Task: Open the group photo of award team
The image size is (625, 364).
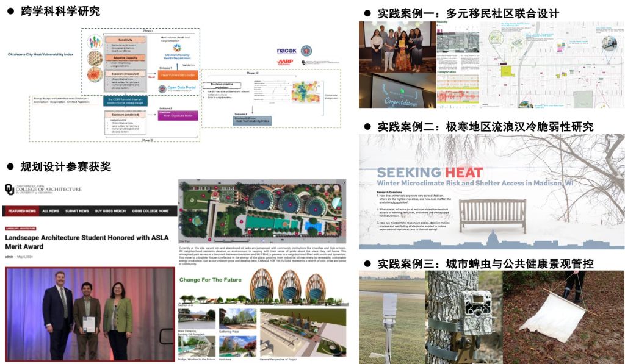Action: point(397,46)
